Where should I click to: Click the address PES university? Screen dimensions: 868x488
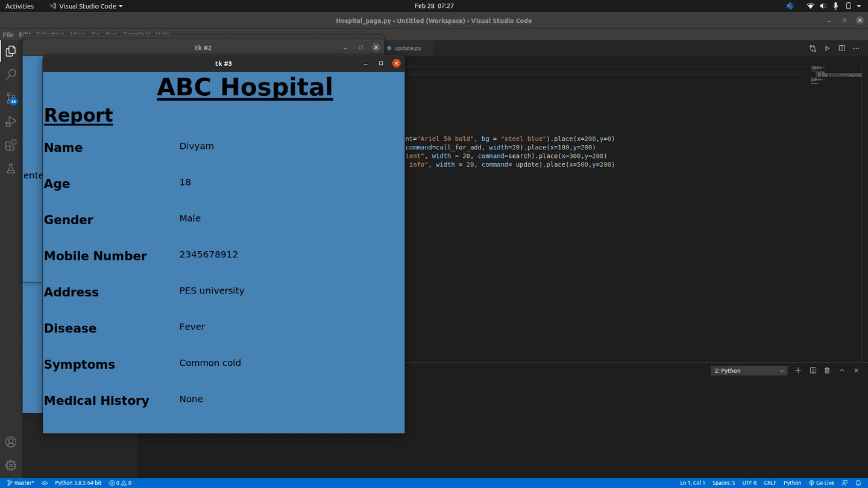tap(212, 291)
